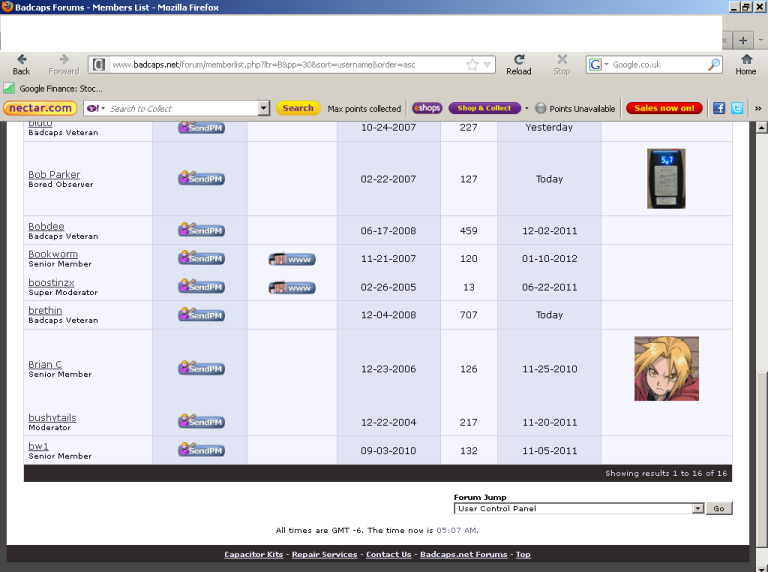Bookmark page with the star icon
Viewport: 768px width, 572px height.
click(472, 65)
